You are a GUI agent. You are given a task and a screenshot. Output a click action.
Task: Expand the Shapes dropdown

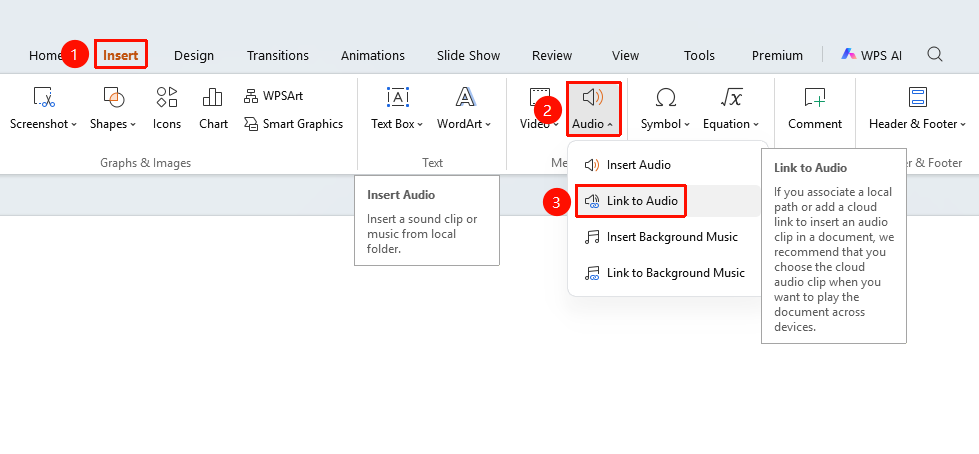pyautogui.click(x=133, y=124)
